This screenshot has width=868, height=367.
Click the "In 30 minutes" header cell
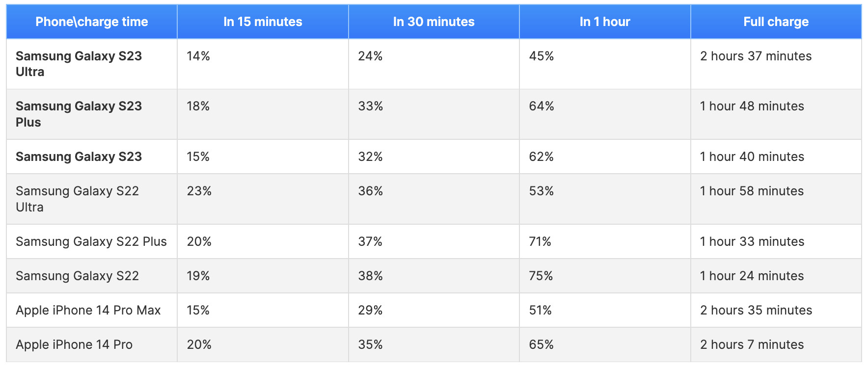point(434,22)
